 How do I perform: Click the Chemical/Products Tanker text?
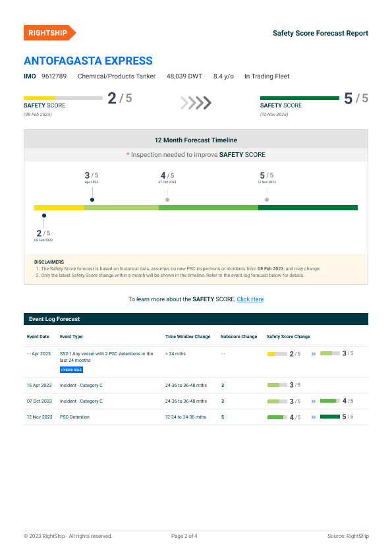coord(117,76)
